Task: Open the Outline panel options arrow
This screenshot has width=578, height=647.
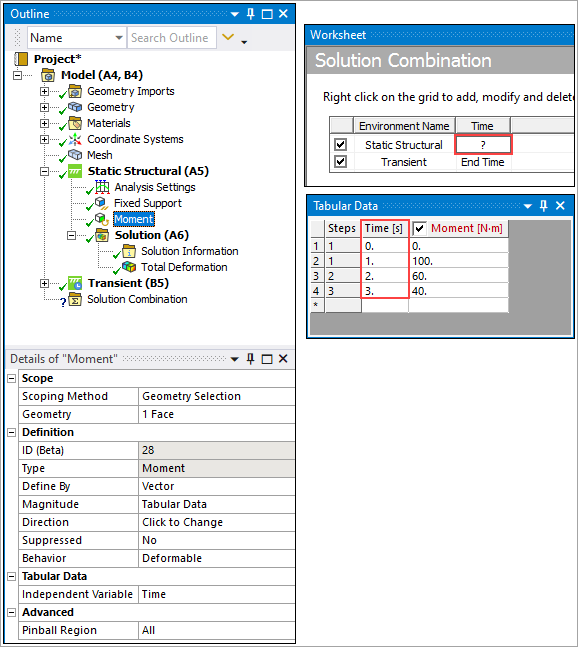Action: 235,14
